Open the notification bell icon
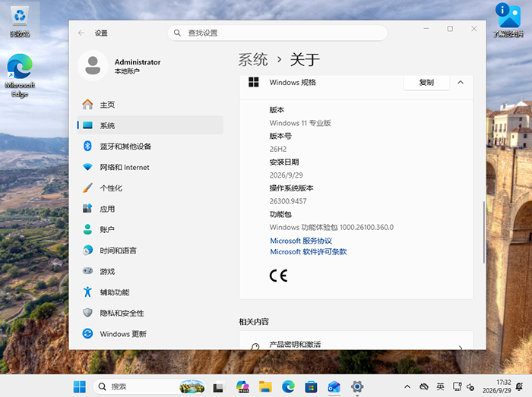 click(519, 386)
